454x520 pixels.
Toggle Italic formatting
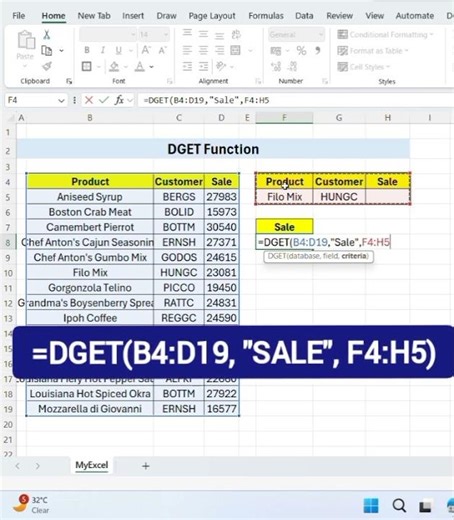102,50
